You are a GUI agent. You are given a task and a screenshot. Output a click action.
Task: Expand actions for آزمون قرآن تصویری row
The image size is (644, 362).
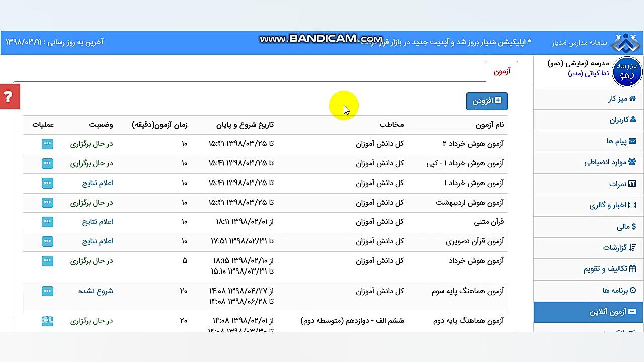[x=47, y=241]
